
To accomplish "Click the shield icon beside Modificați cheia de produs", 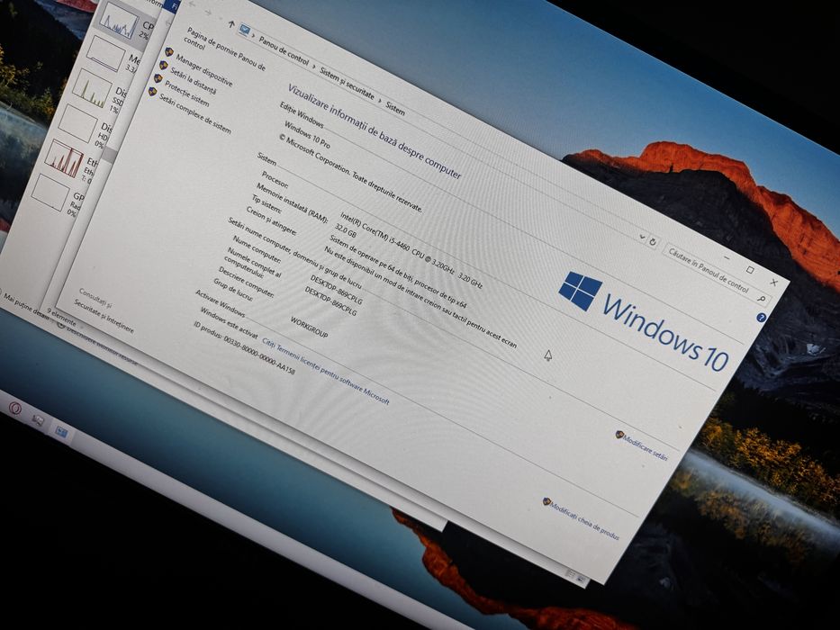I will click(547, 502).
